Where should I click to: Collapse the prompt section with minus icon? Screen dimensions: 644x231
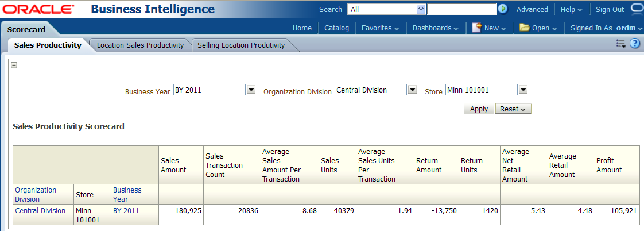(x=14, y=65)
